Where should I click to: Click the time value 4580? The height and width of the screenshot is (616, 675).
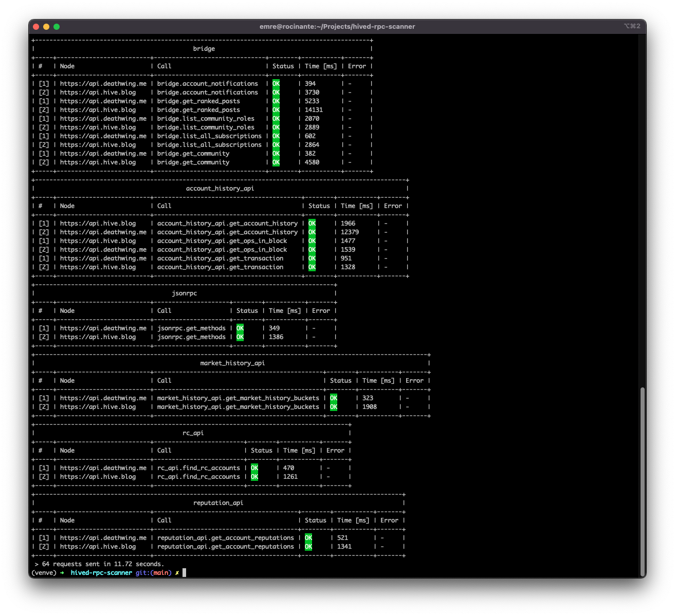(312, 162)
